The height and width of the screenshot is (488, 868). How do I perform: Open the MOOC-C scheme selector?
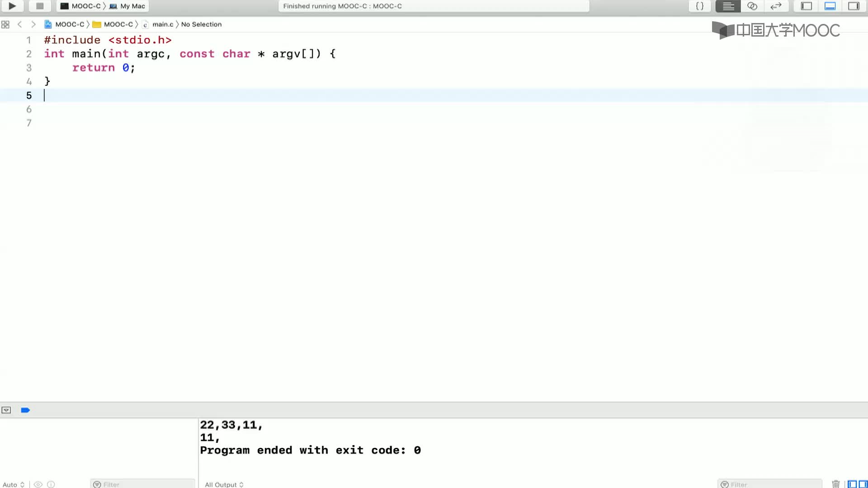(80, 6)
